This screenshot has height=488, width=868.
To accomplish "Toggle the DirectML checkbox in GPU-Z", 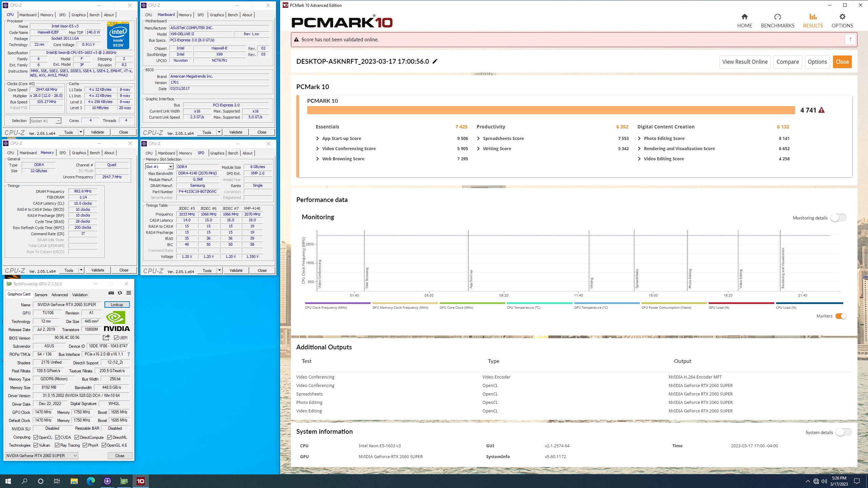I will click(x=109, y=437).
